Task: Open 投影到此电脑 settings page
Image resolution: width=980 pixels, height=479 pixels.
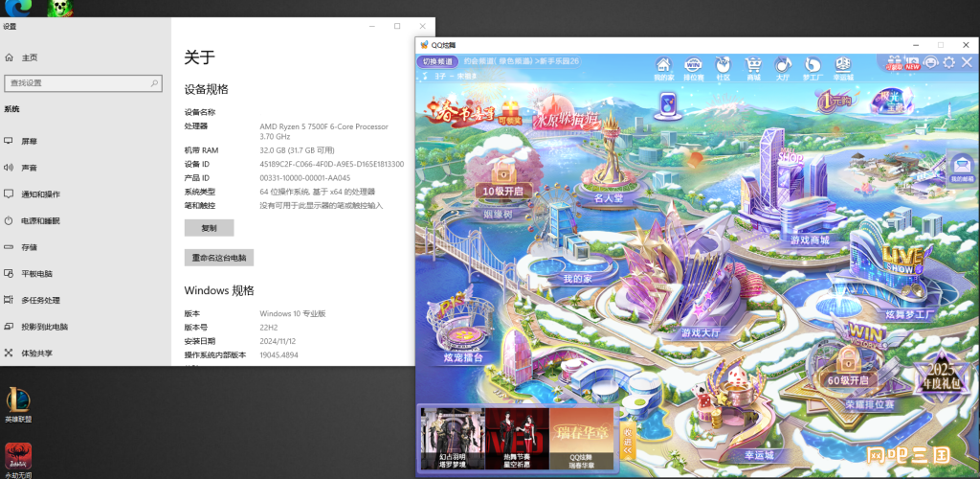Action: click(85, 327)
